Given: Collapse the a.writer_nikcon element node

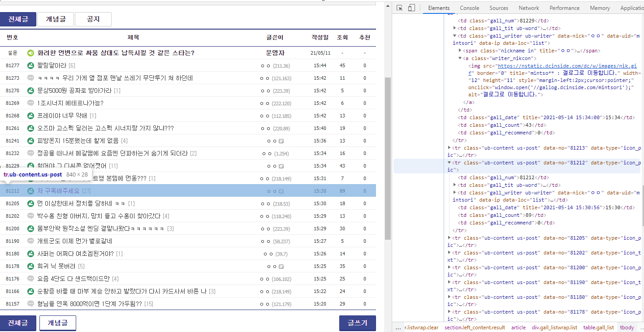Looking at the screenshot, I should click(x=460, y=58).
